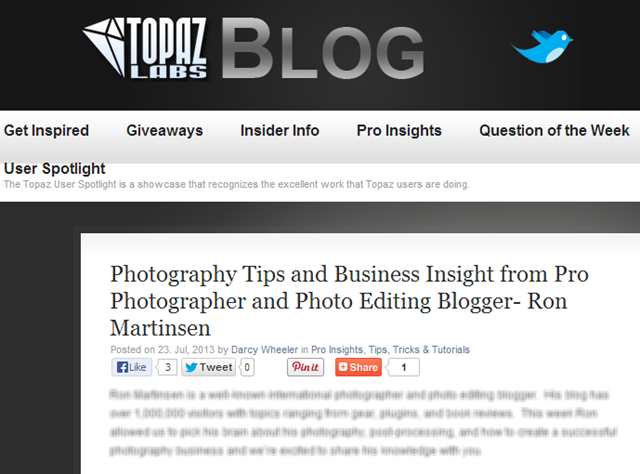
Task: Click the red Pin it button
Action: tap(305, 367)
